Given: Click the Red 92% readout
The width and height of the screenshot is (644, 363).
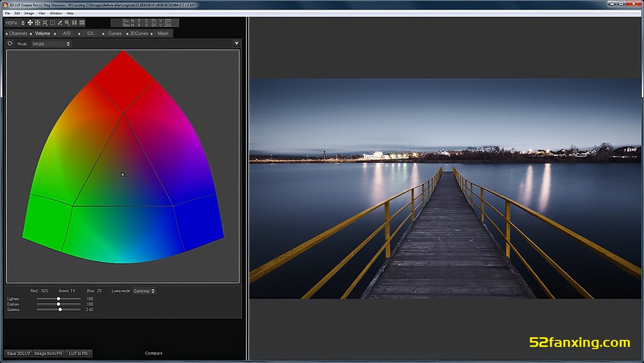Looking at the screenshot, I should pyautogui.click(x=39, y=291).
